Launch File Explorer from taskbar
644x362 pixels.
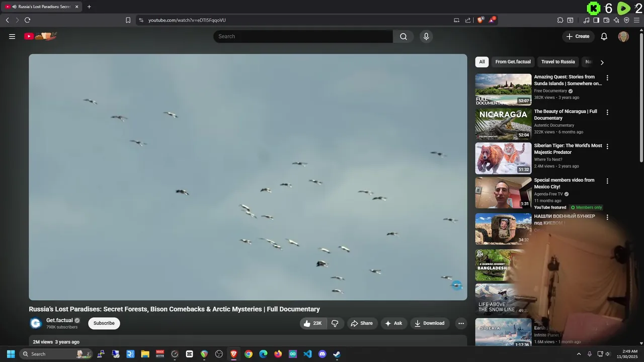tap(145, 354)
